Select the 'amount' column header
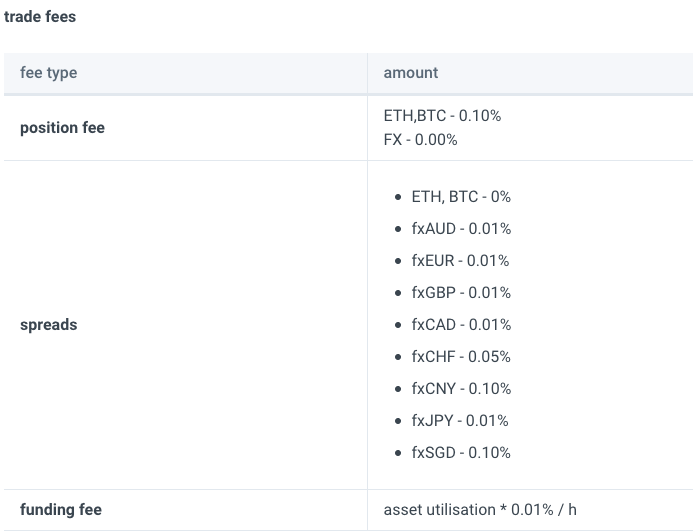 point(411,73)
